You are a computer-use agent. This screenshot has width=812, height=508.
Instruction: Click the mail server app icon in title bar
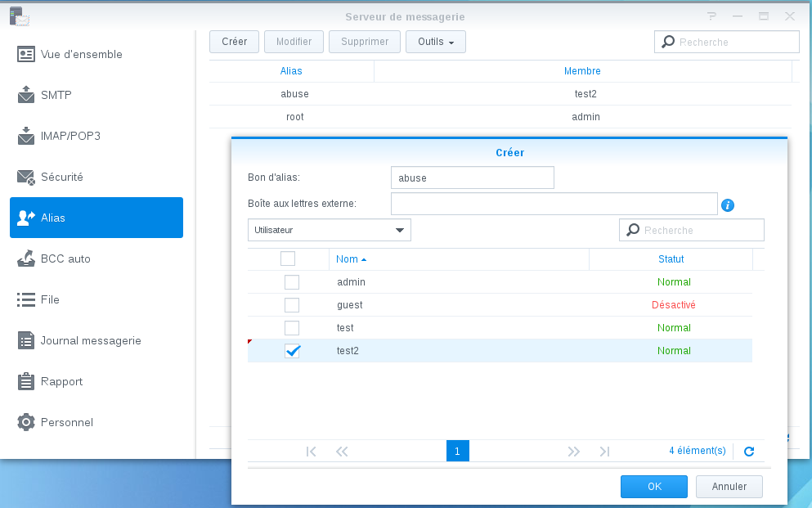coord(16,16)
